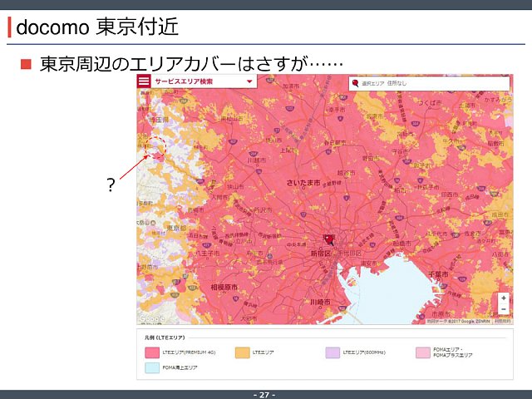Open the 利用規約 link at map corner

[x=503, y=321]
